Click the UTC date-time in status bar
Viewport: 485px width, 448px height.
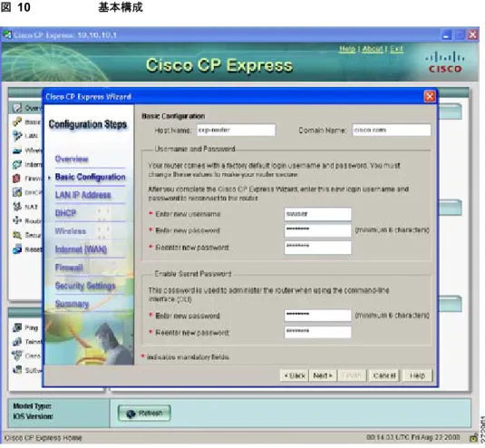tap(413, 437)
